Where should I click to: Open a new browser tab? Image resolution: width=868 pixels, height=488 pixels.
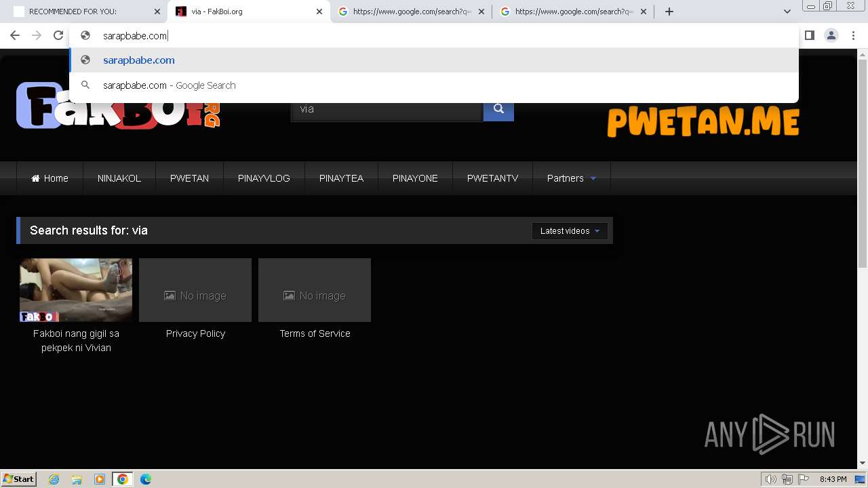pyautogui.click(x=669, y=12)
